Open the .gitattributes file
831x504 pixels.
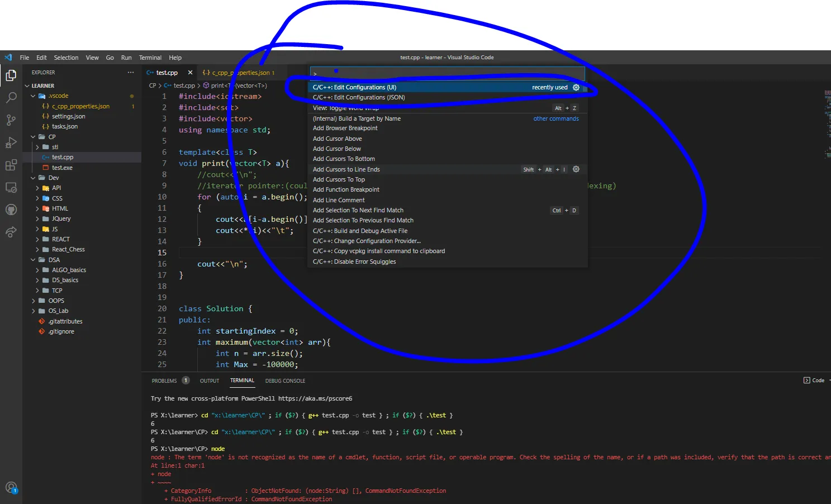click(82, 321)
